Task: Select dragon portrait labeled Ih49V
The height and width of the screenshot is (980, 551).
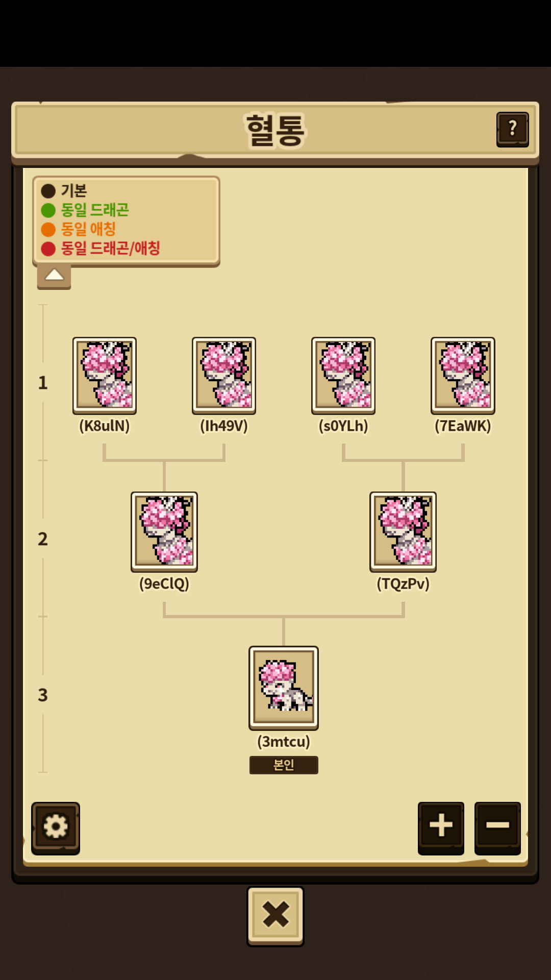Action: 224,375
